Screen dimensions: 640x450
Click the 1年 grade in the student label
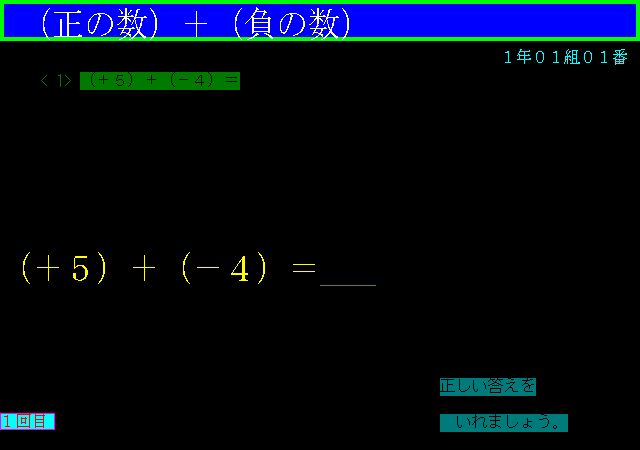(x=517, y=57)
